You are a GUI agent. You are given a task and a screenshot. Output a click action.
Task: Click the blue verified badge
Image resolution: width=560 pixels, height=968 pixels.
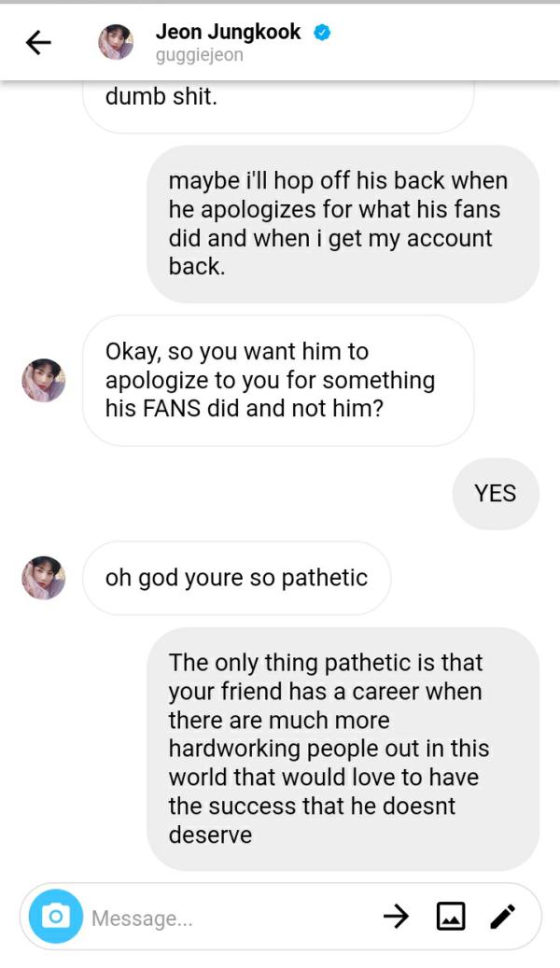[x=322, y=33]
